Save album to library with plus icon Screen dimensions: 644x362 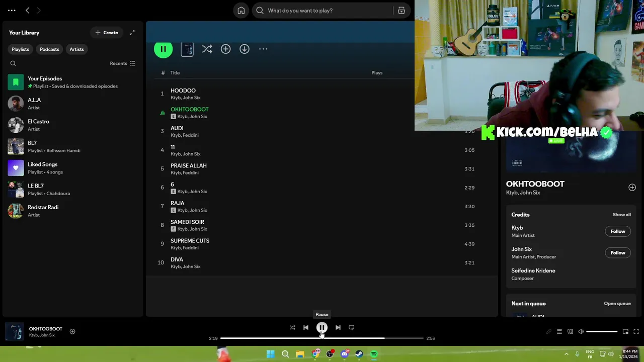tap(225, 49)
